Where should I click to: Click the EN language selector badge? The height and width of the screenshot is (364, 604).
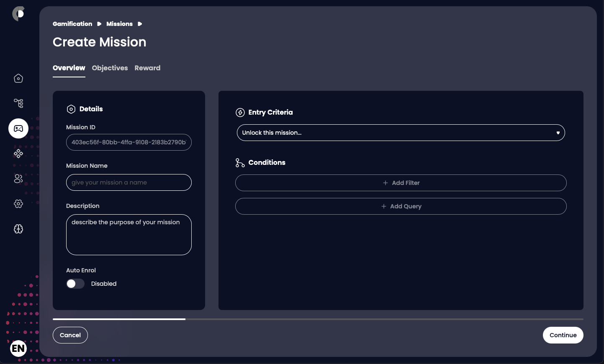18,348
